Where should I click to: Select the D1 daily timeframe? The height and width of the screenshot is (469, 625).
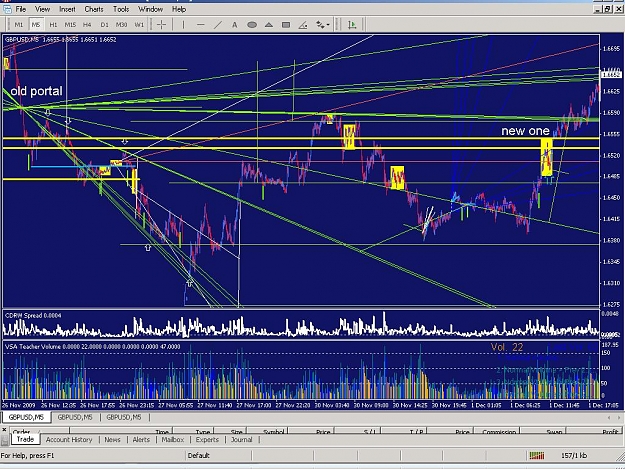[104, 25]
